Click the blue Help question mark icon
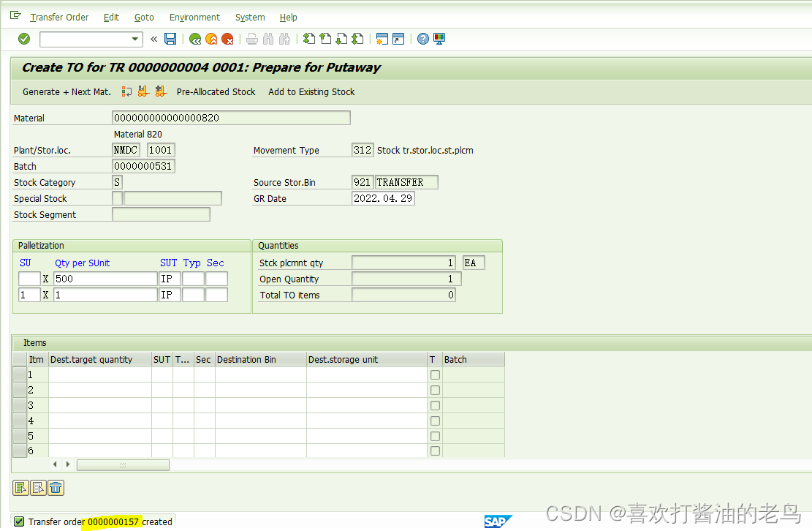 click(x=423, y=39)
